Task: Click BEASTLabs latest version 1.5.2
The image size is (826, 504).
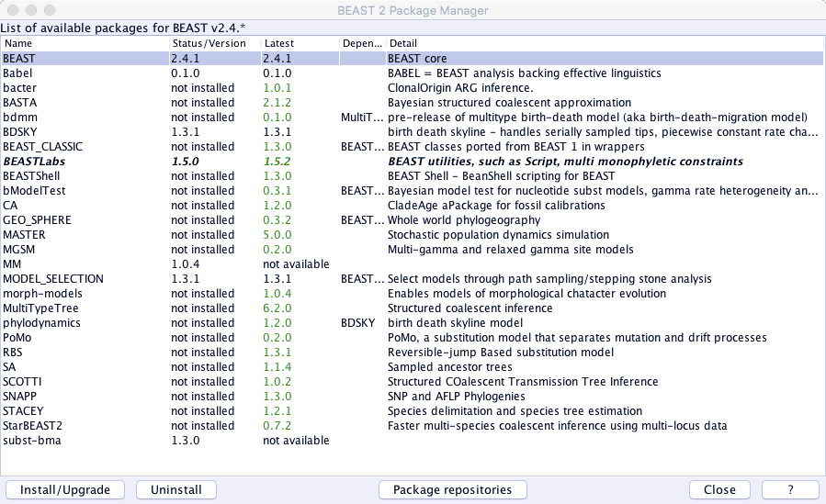Action: coord(277,162)
